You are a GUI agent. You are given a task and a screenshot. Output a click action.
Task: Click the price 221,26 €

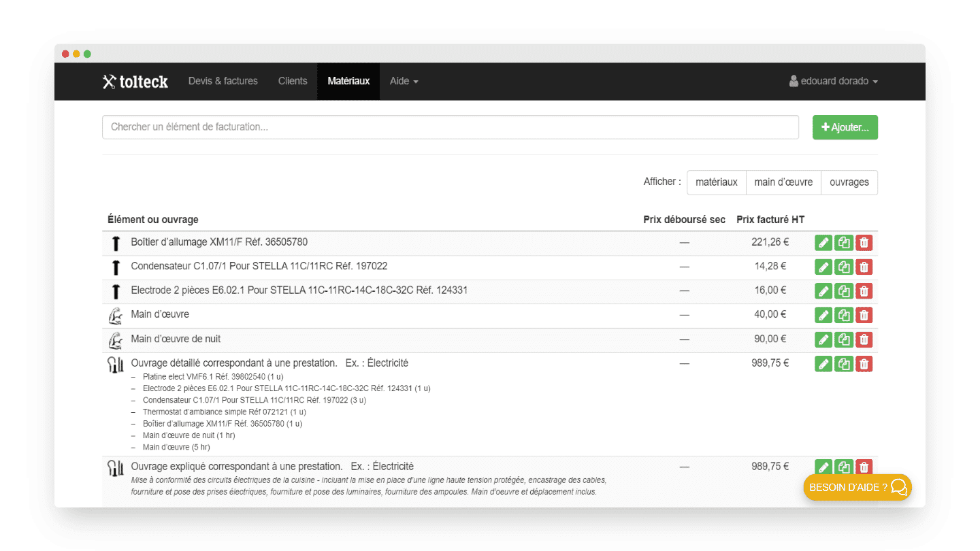770,242
